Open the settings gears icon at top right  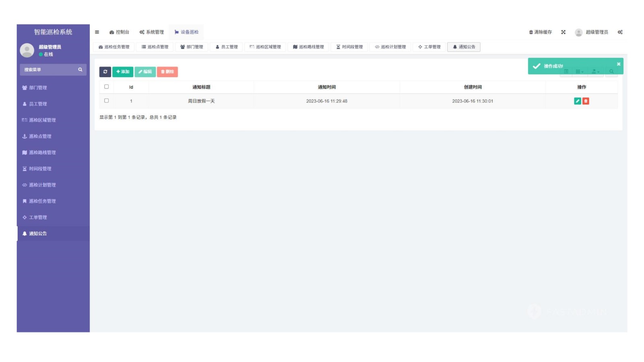click(620, 32)
